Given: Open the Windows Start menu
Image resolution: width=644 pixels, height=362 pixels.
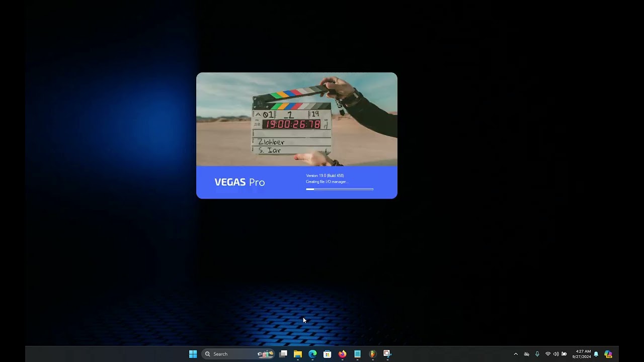Looking at the screenshot, I should [193, 354].
